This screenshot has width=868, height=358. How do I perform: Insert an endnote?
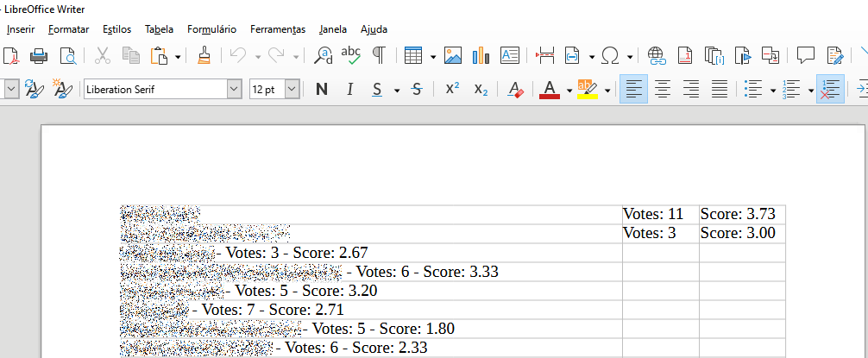click(x=714, y=55)
